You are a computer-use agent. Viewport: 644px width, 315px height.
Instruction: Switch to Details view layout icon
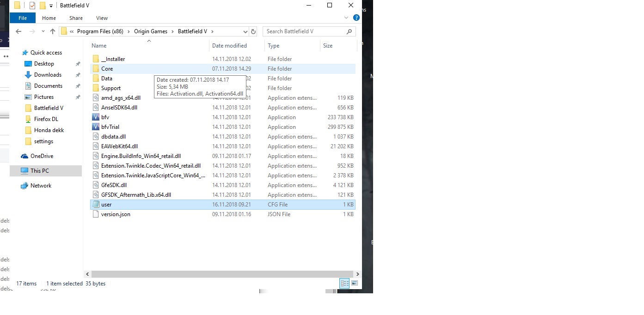[344, 283]
